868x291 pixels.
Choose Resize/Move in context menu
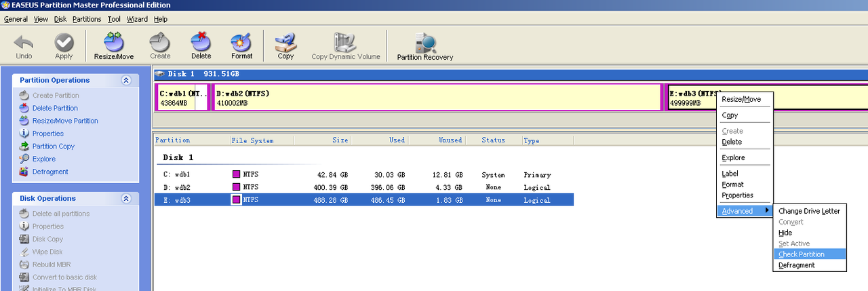coord(744,99)
